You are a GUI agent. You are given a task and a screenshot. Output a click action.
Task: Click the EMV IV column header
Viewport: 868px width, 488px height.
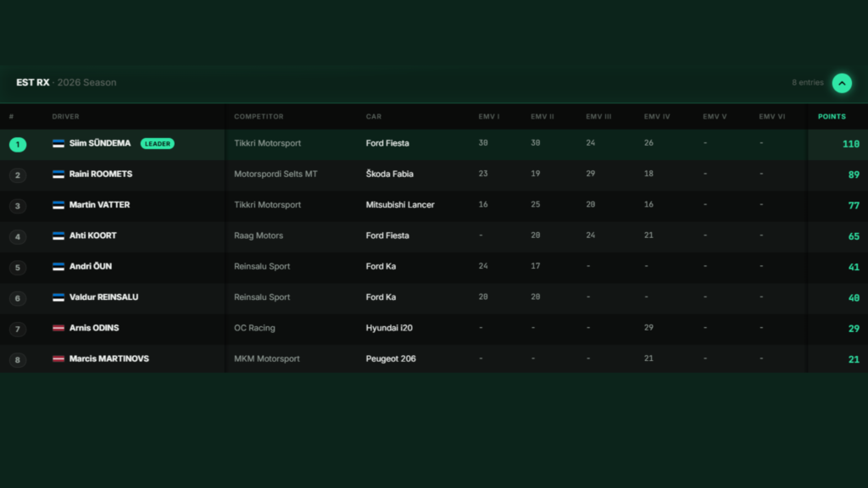[x=657, y=116]
